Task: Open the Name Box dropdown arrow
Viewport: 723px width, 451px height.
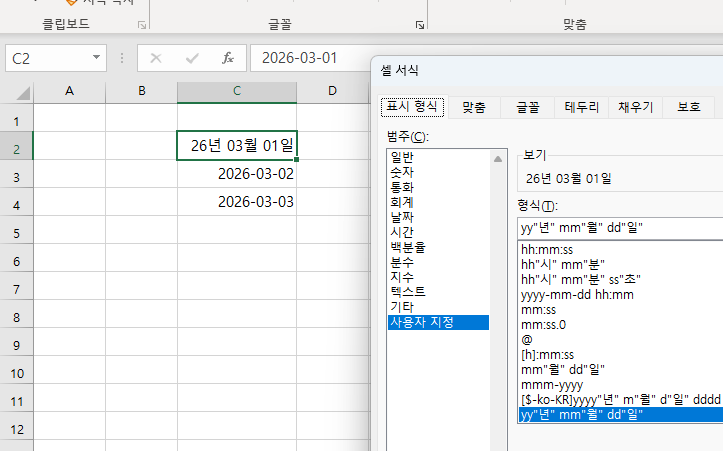Action: 96,58
